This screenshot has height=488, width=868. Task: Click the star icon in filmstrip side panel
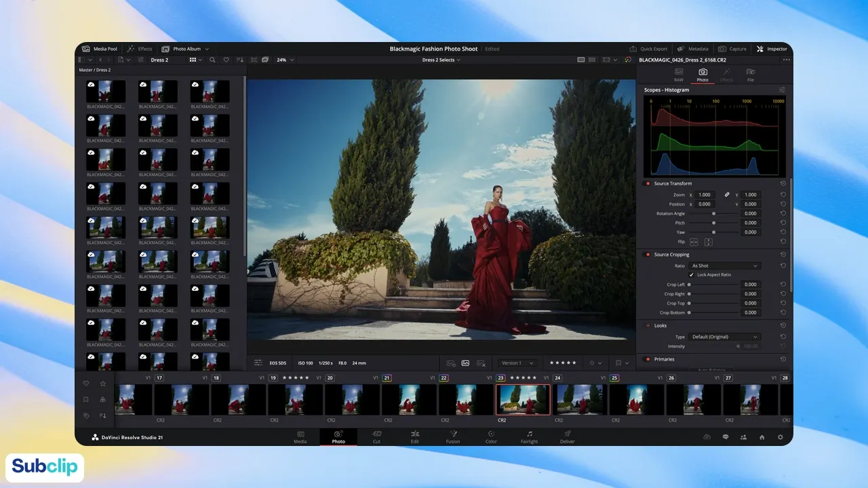tap(102, 384)
